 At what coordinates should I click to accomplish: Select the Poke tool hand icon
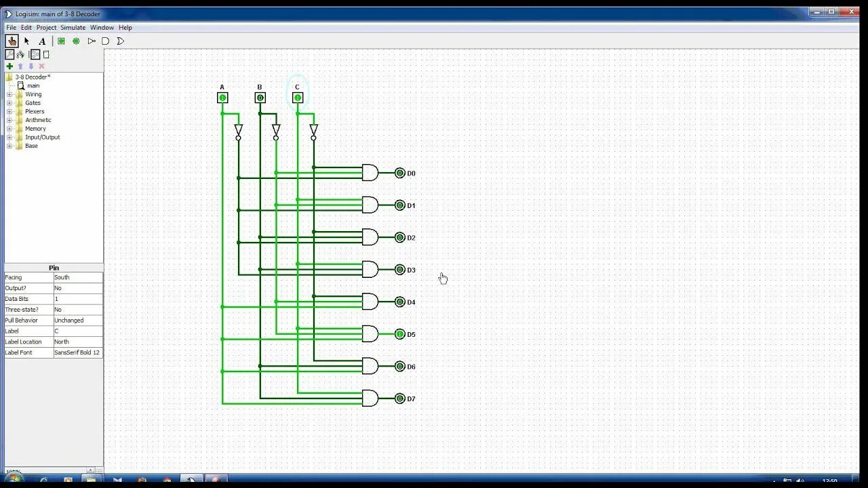(x=12, y=41)
